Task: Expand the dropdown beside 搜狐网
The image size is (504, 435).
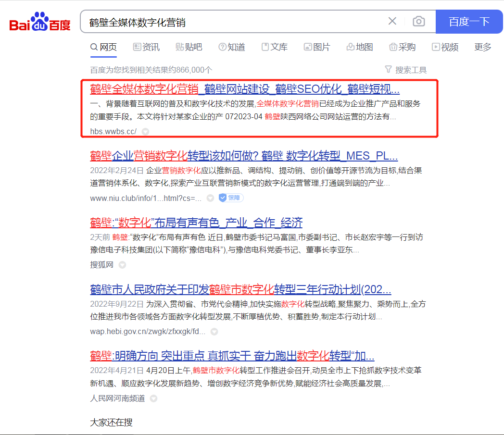Action: click(122, 265)
